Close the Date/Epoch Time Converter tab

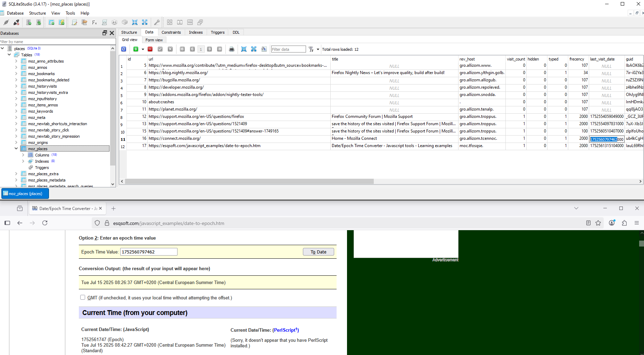[100, 208]
